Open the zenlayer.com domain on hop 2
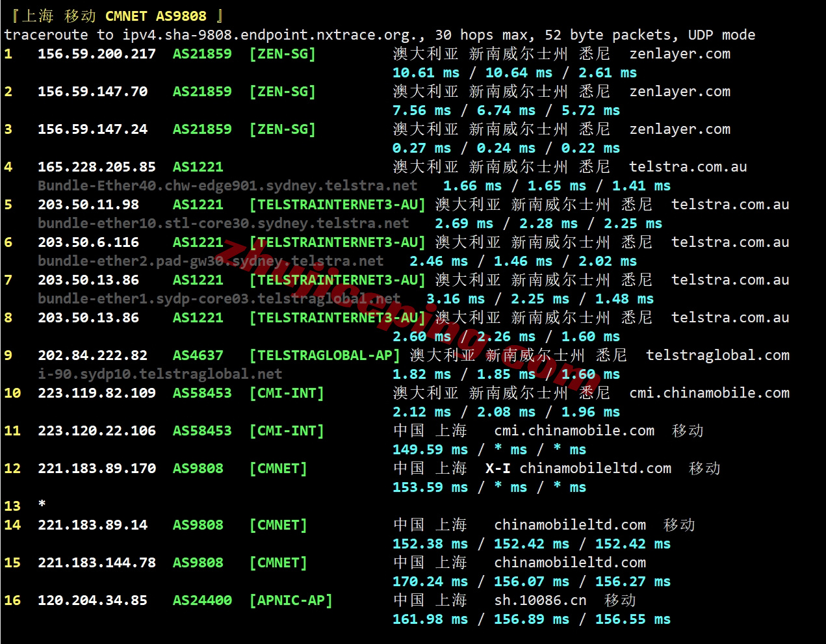Viewport: 826px width, 644px height. [x=679, y=92]
